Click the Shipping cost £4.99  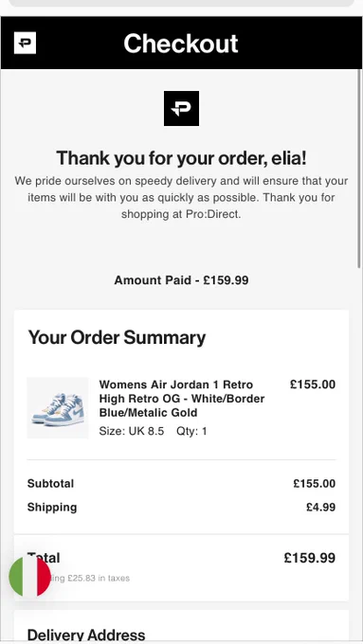tap(320, 508)
